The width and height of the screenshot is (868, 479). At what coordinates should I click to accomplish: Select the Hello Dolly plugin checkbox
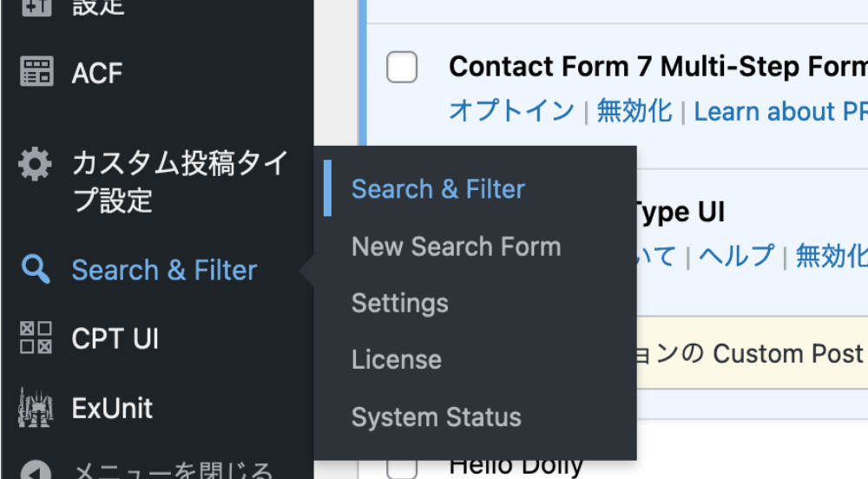(402, 466)
